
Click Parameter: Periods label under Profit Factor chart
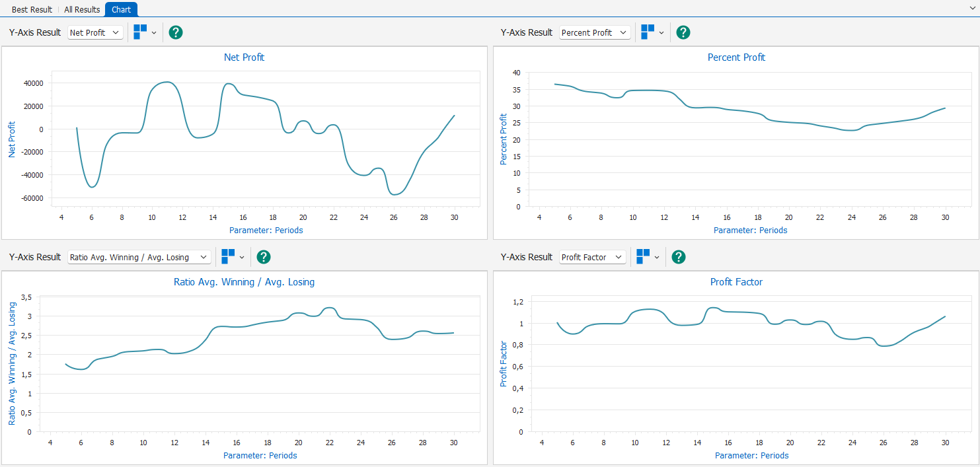click(x=752, y=455)
